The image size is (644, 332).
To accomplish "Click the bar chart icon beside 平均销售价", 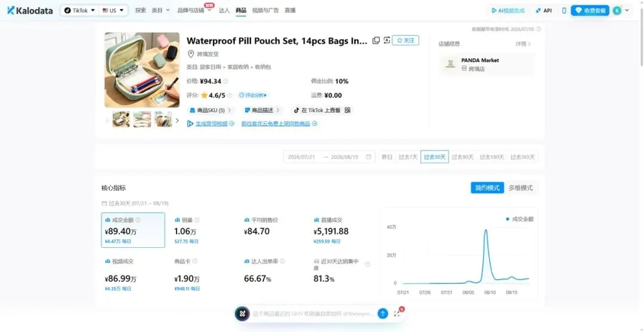I will 247,220.
